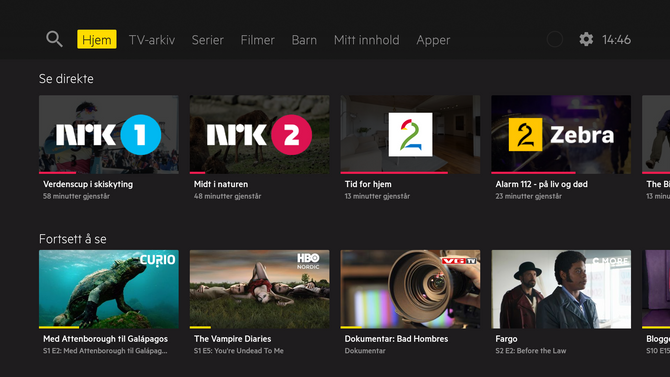This screenshot has width=670, height=377.
Task: Click the Fortsett å se section heading
Action: point(73,239)
